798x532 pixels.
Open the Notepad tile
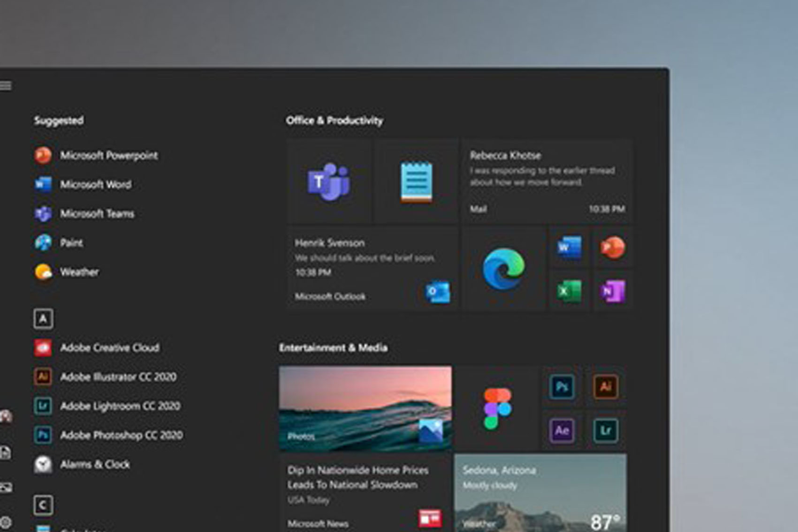(416, 182)
